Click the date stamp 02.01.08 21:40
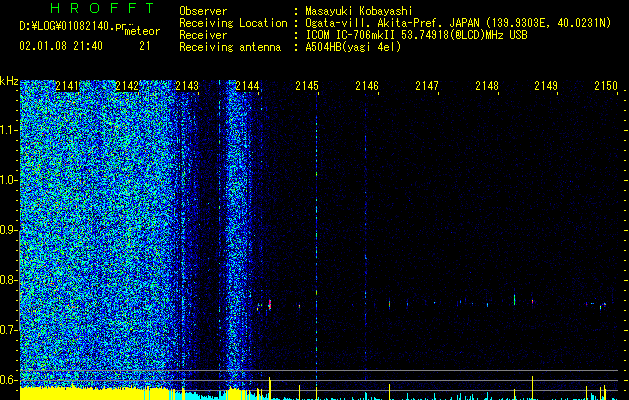Viewport: 629px width, 400px height. coord(61,46)
